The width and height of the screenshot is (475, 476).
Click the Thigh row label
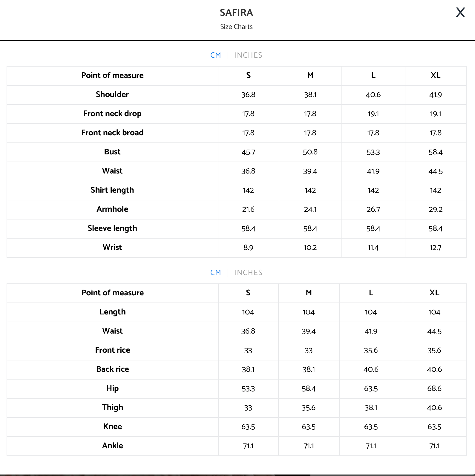click(113, 408)
